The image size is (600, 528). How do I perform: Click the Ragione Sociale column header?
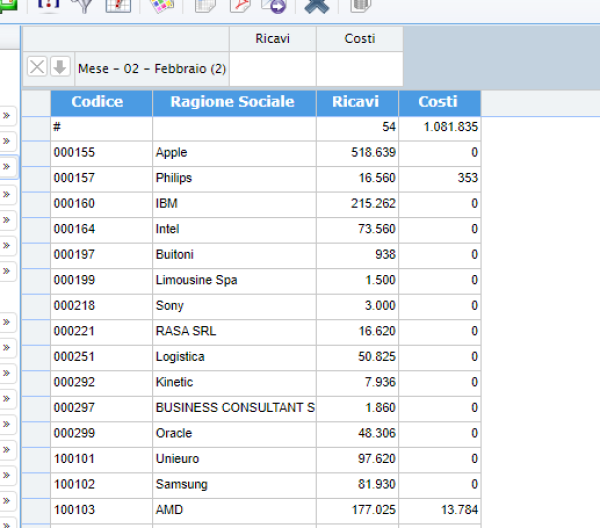pos(232,102)
